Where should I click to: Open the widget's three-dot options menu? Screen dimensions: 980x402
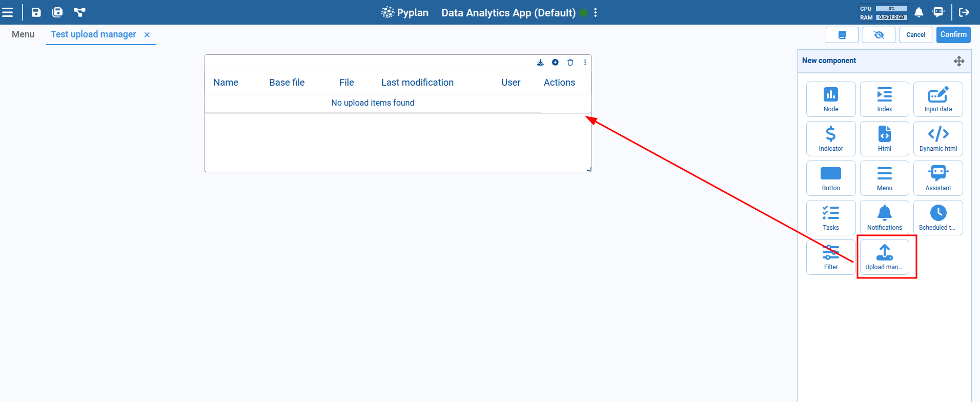pos(585,63)
